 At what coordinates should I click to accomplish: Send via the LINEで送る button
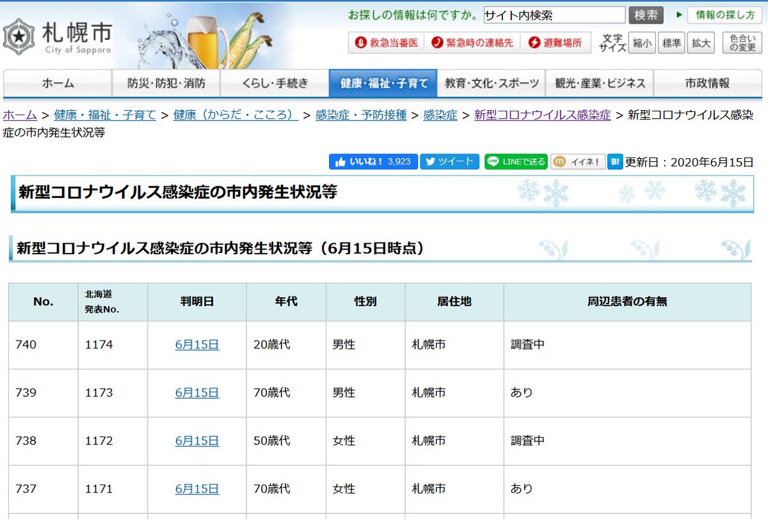tap(516, 161)
